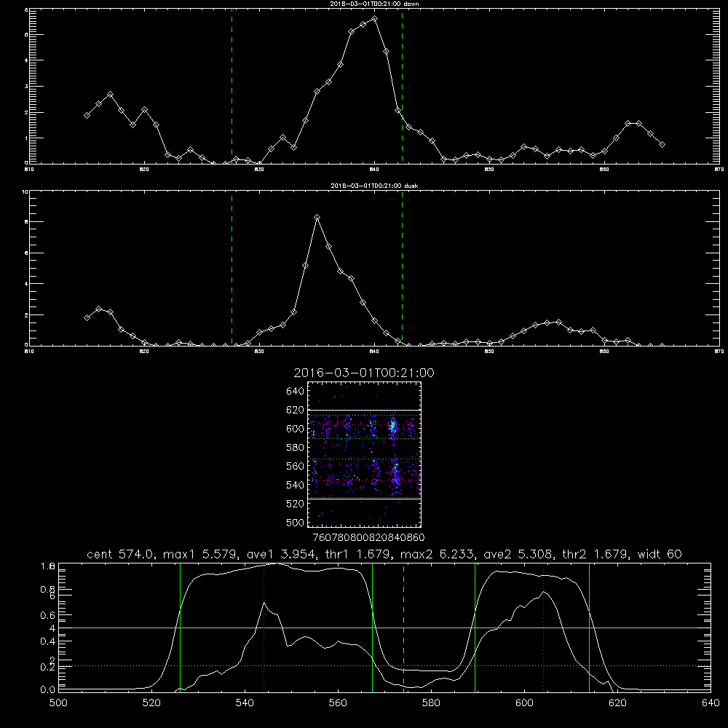
Task: Click the '2016-03-01T00:21:00 dawn' plot title
Action: (374, 4)
